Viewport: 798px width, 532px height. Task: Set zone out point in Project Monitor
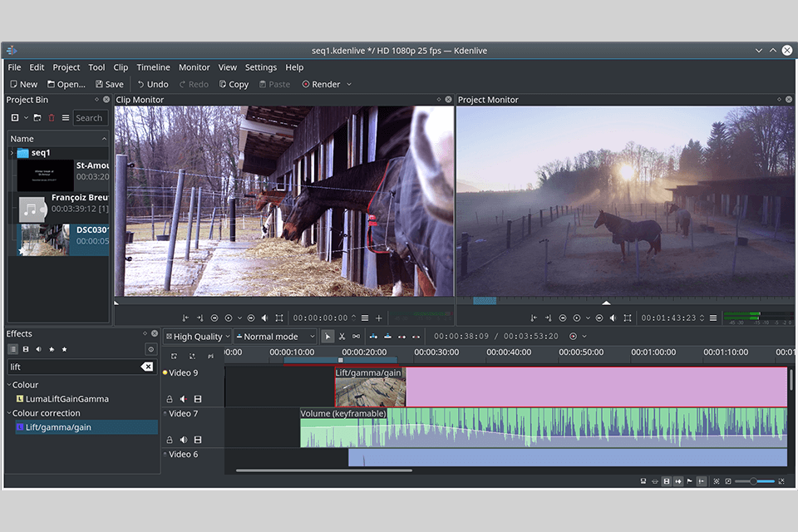click(x=548, y=318)
